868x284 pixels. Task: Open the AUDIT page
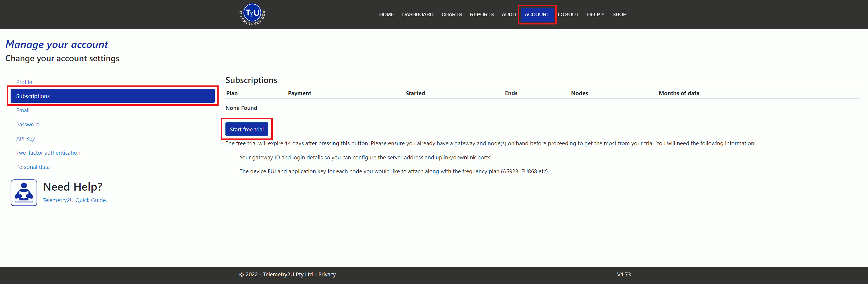509,14
